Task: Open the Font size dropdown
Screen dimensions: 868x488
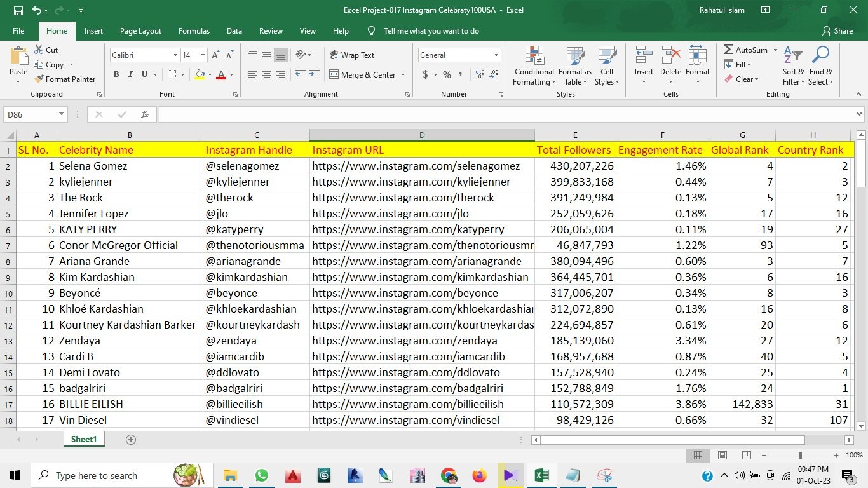Action: (203, 55)
